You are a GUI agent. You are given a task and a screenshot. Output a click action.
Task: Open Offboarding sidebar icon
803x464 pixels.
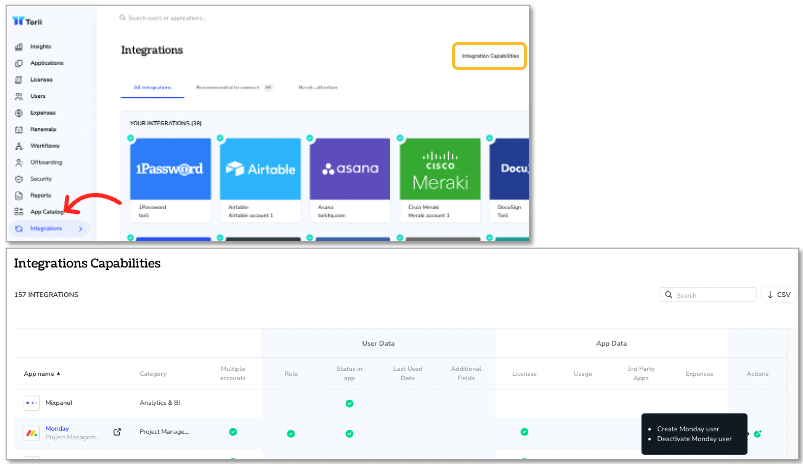19,162
